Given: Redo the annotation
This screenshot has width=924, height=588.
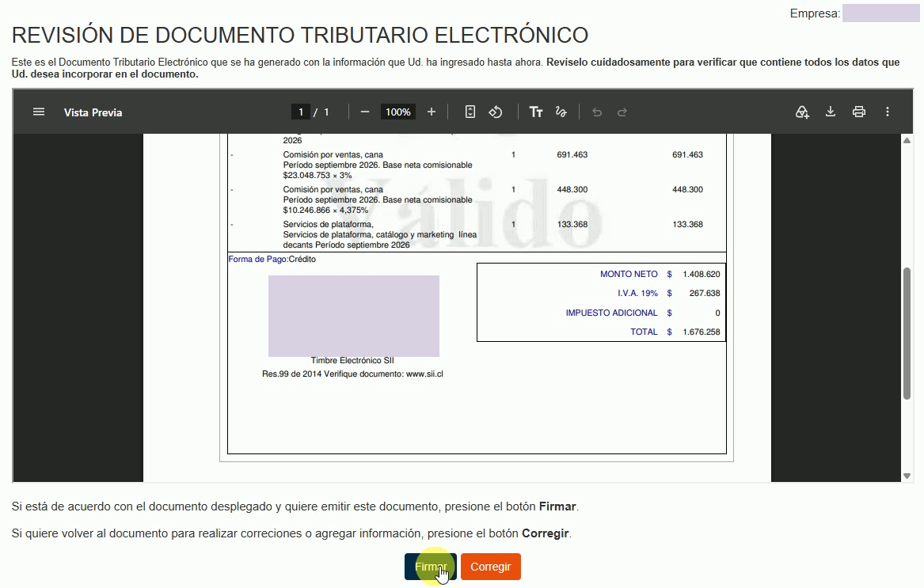Looking at the screenshot, I should (622, 112).
